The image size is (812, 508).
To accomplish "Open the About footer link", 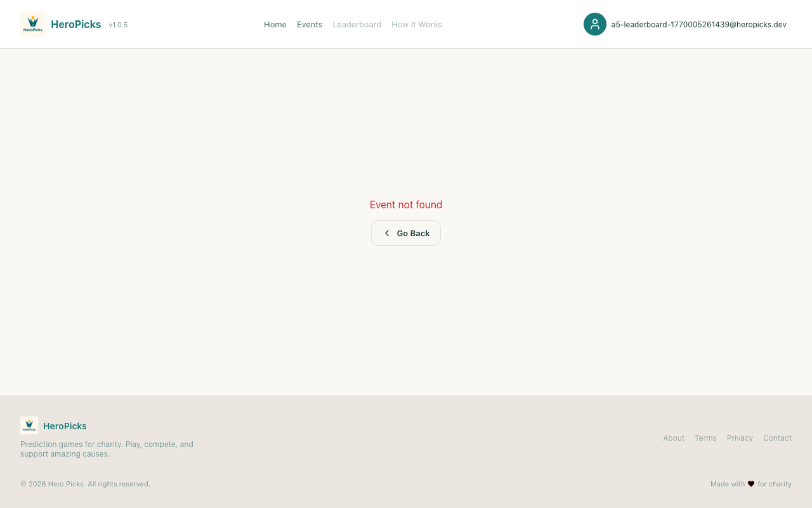I will coord(674,438).
